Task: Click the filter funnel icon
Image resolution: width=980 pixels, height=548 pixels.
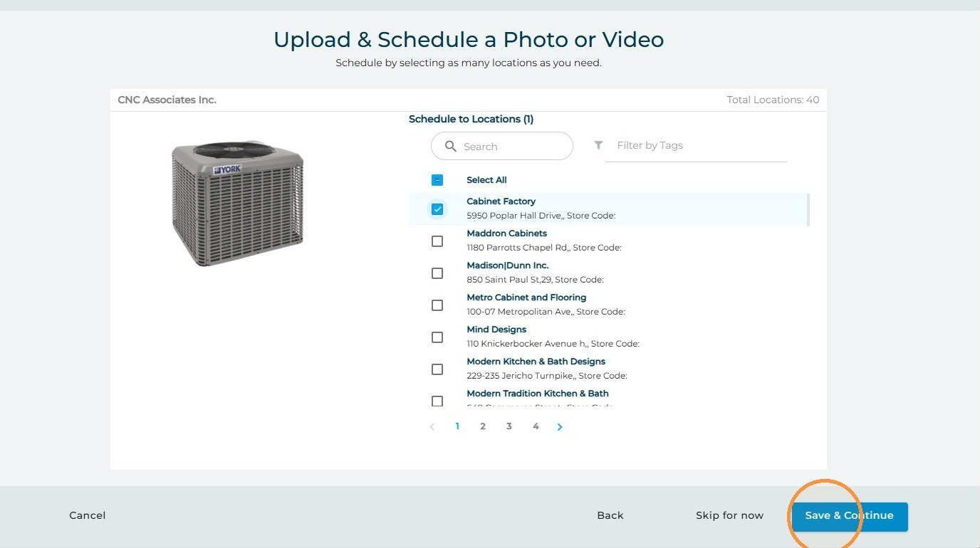Action: (x=599, y=145)
